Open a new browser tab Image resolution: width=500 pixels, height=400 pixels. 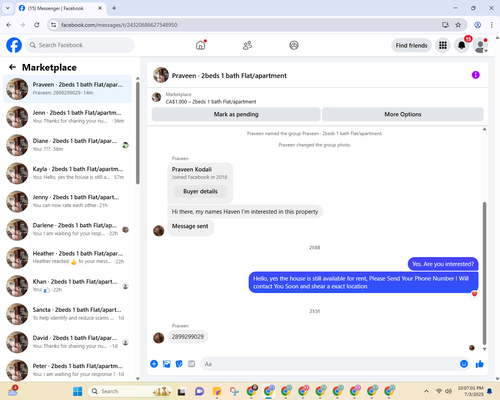[114, 8]
